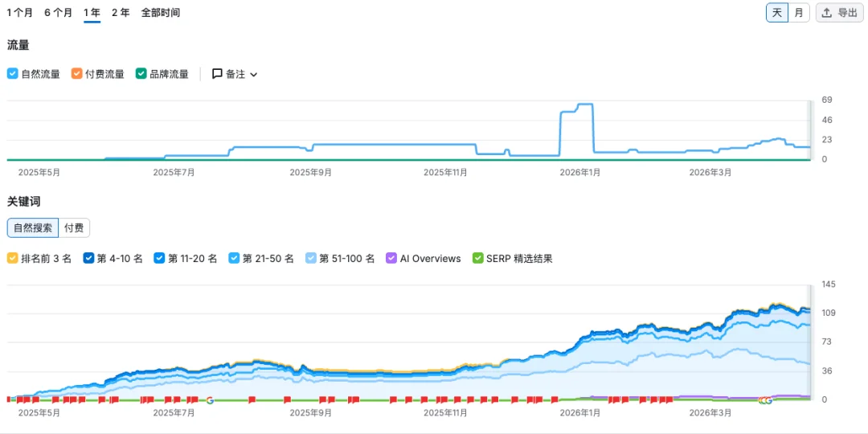The width and height of the screenshot is (868, 434).
Task: Uncheck the 排名前 3 名 series
Action: point(13,258)
